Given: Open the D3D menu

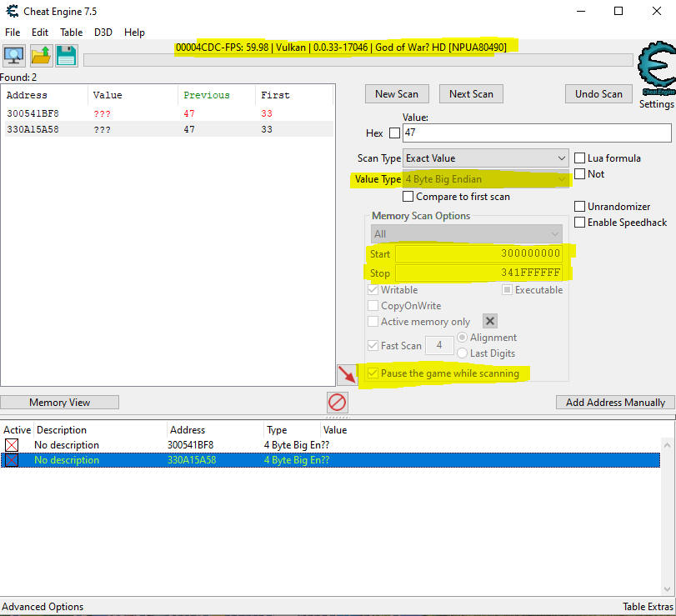Looking at the screenshot, I should tap(103, 33).
